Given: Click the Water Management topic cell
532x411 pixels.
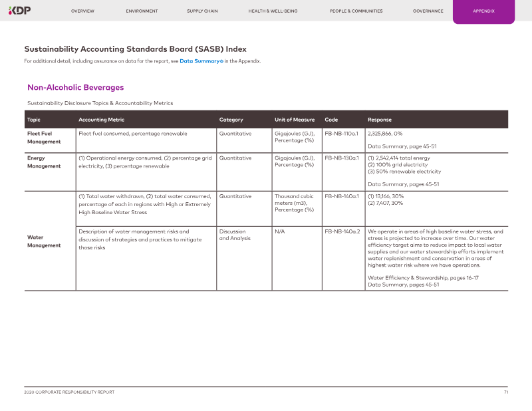Looking at the screenshot, I should [44, 241].
